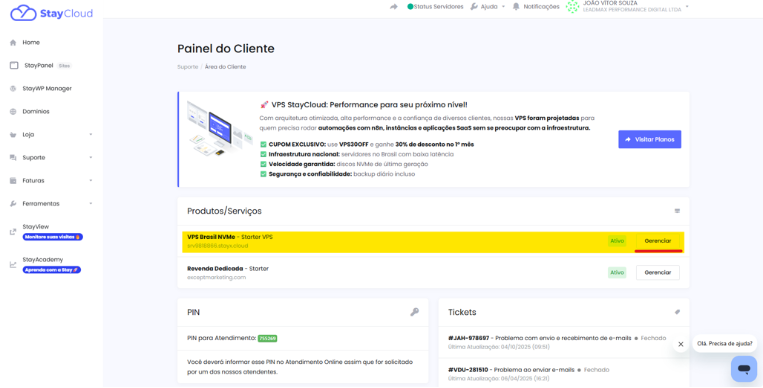Image resolution: width=763 pixels, height=388 pixels.
Task: Open StayPanel in the sidebar
Action: 38,65
